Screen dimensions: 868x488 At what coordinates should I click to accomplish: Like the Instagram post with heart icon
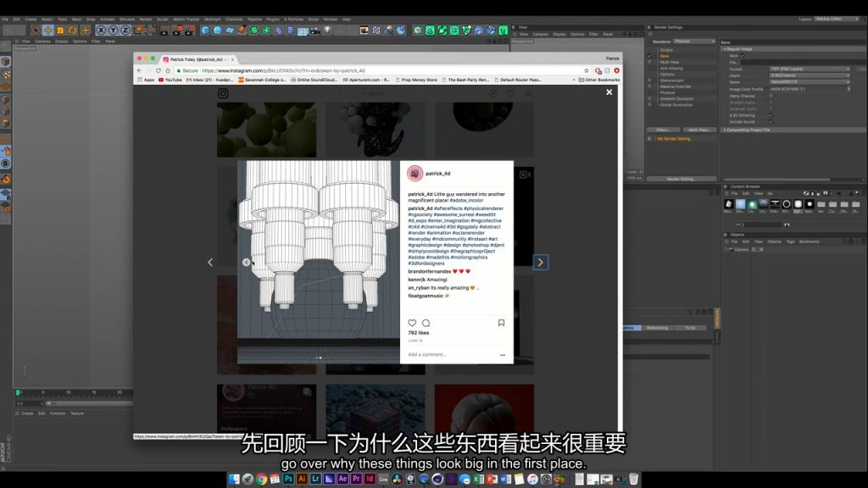tap(412, 323)
